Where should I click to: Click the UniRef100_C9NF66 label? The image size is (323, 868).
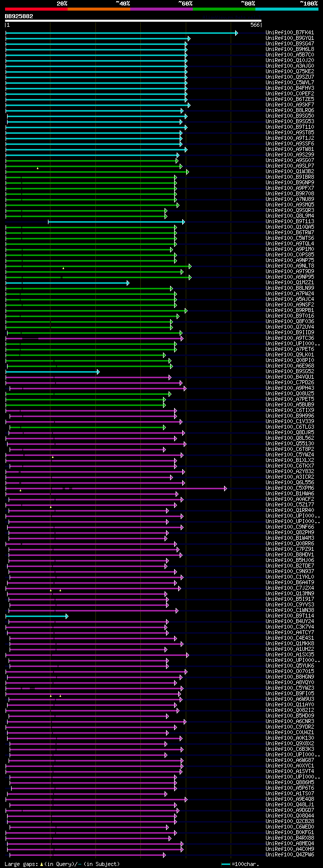point(290,527)
